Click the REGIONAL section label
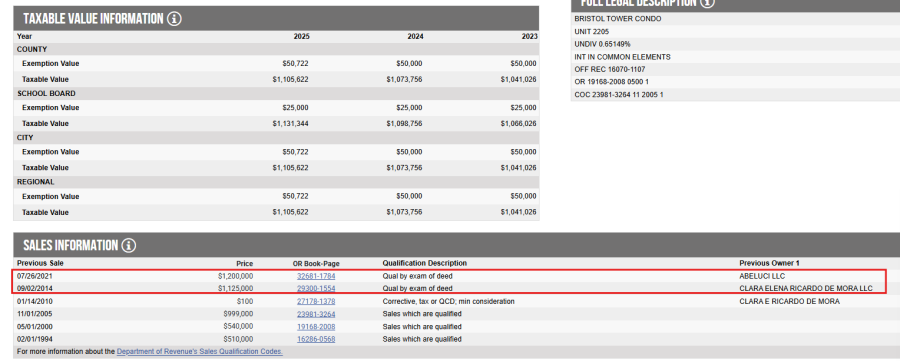 pos(36,182)
